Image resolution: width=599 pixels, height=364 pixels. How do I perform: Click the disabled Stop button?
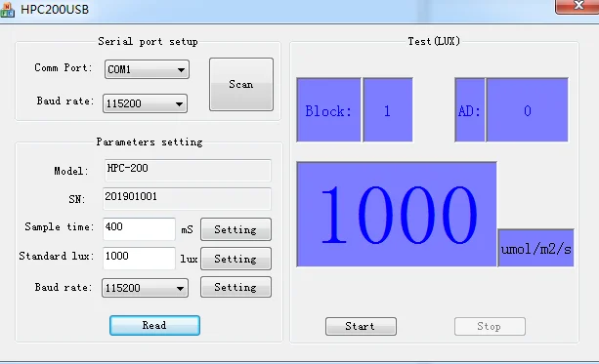click(490, 327)
